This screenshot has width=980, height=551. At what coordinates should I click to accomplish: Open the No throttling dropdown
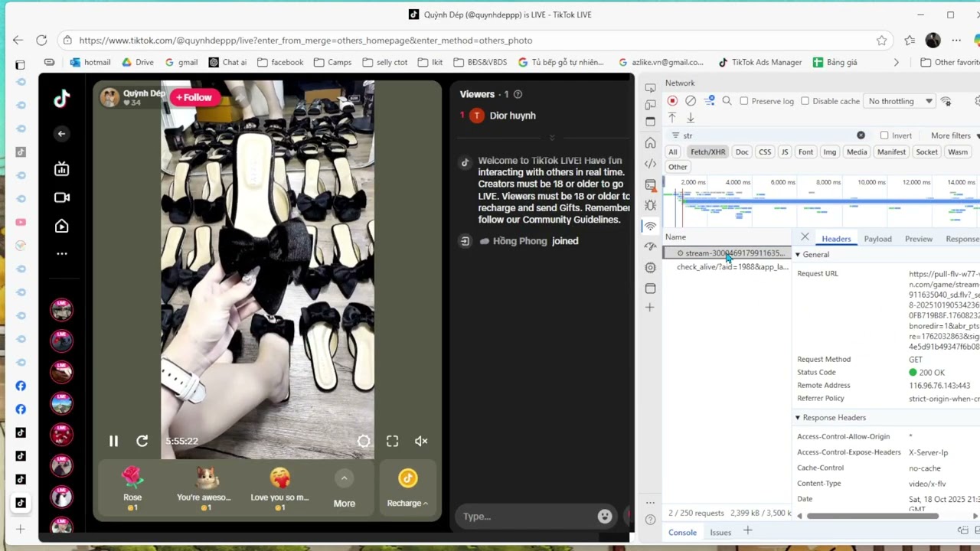click(900, 100)
